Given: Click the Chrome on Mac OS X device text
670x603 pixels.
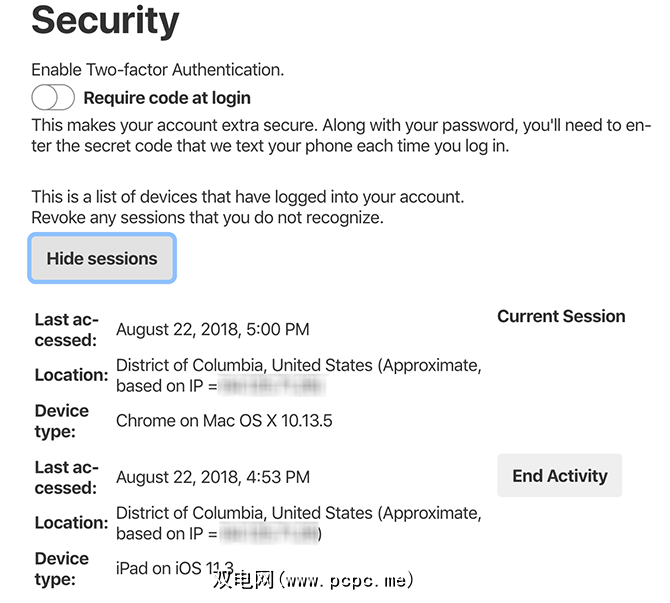Looking at the screenshot, I should tap(224, 421).
